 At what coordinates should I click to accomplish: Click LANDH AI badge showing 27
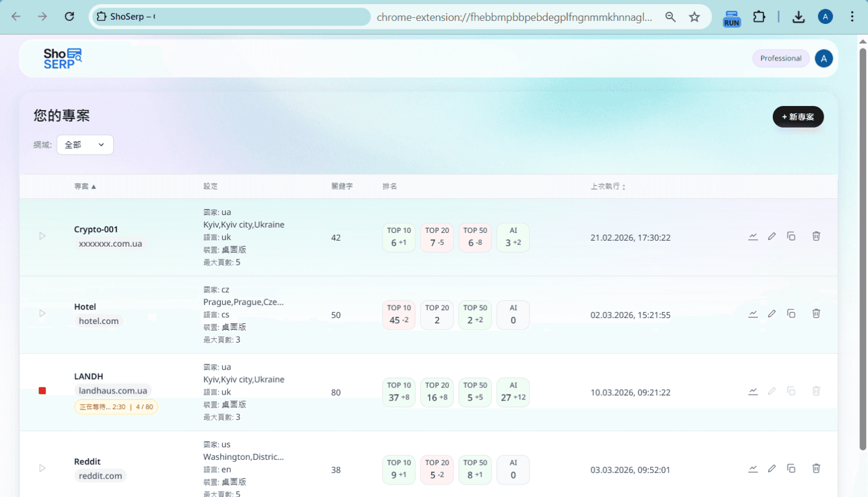coord(513,392)
